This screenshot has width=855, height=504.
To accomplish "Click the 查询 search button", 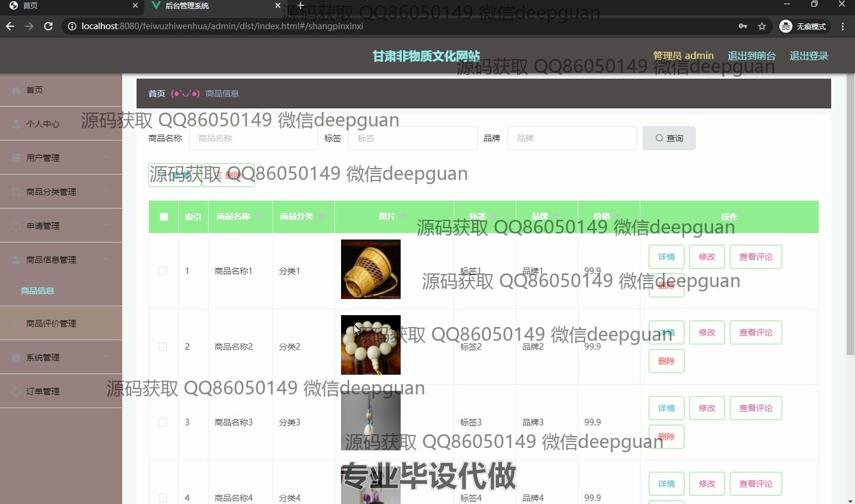I will [669, 138].
